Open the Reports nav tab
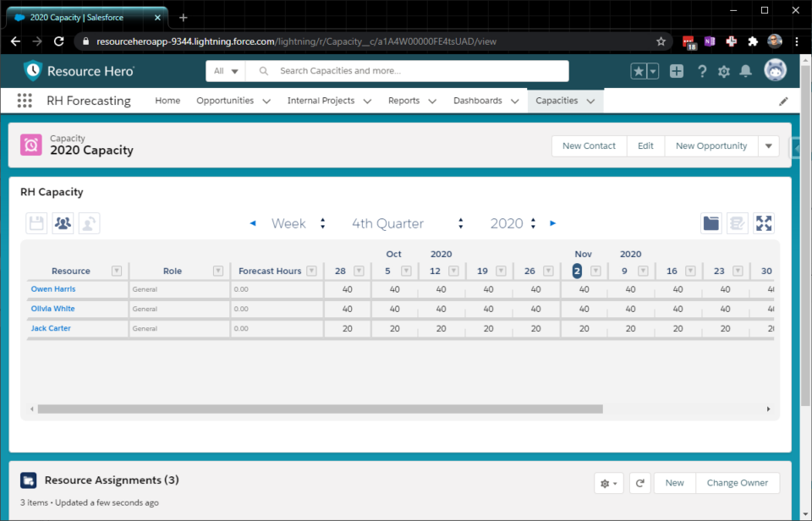Viewport: 812px width, 521px height. pos(404,101)
